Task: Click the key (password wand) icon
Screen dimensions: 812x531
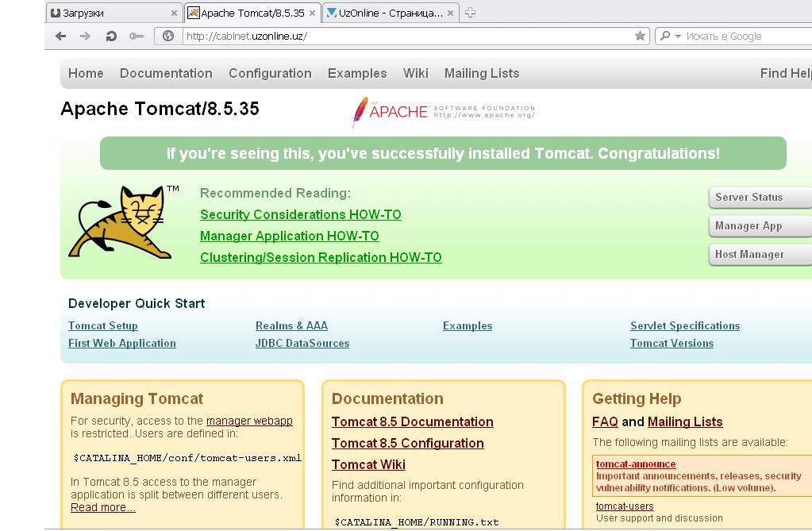Action: pyautogui.click(x=137, y=36)
